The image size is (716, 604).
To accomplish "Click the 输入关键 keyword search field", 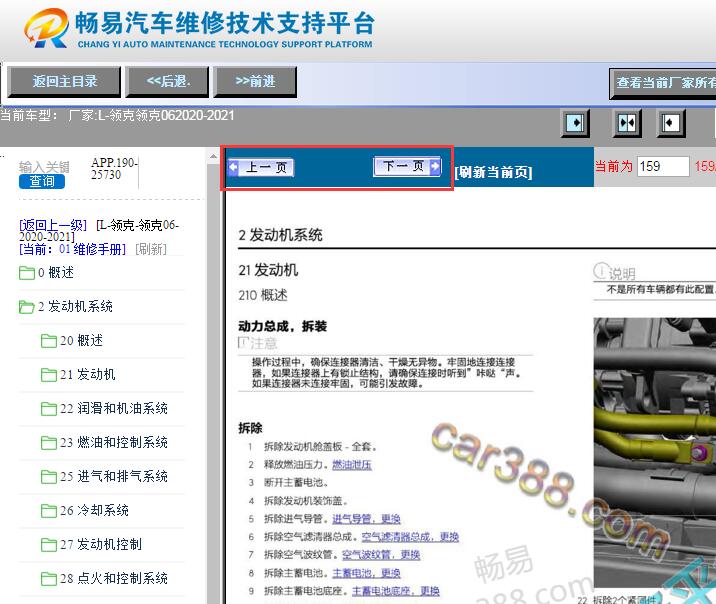I will (x=44, y=167).
